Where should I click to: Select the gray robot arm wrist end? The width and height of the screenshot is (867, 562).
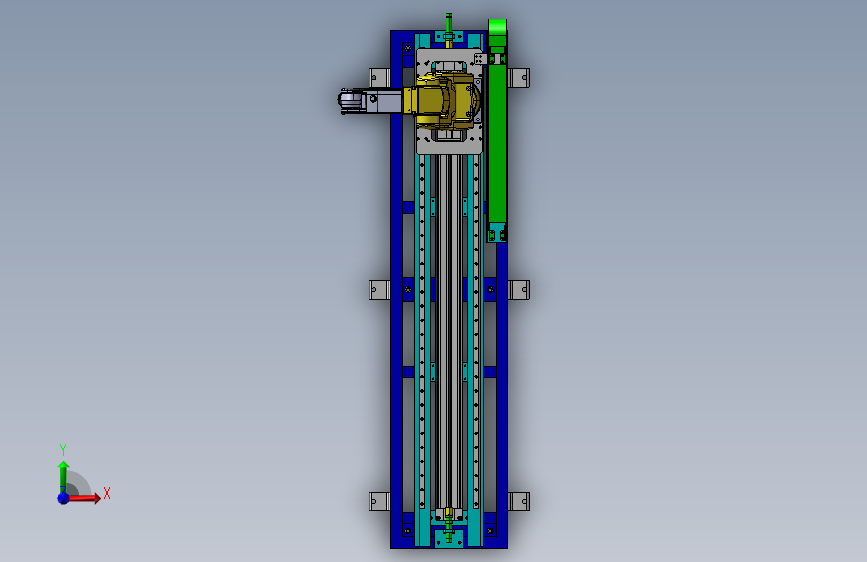[352, 102]
